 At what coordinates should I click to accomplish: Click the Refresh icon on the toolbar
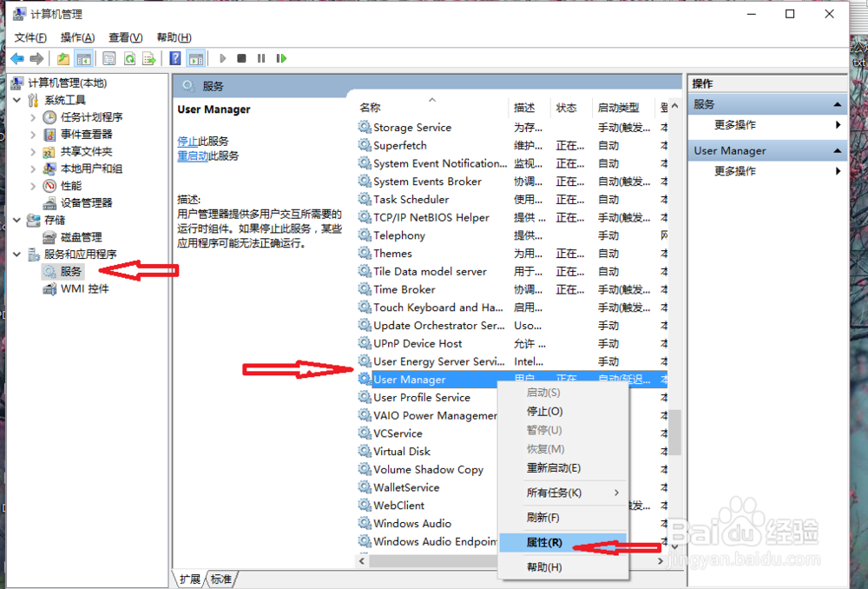pyautogui.click(x=130, y=58)
